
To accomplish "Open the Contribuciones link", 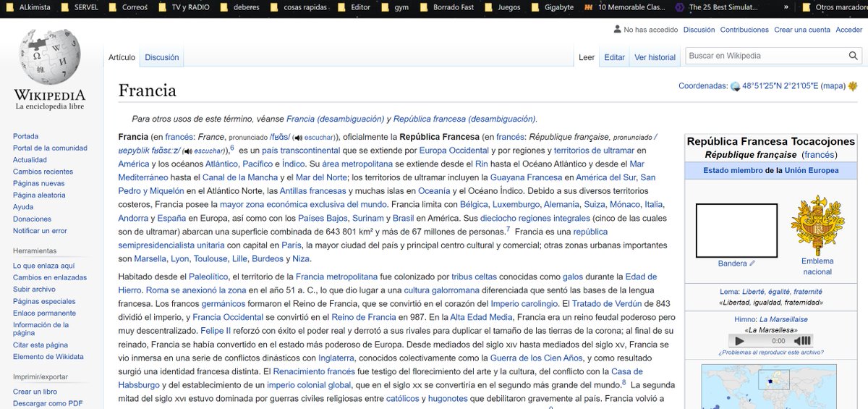I will 744,30.
